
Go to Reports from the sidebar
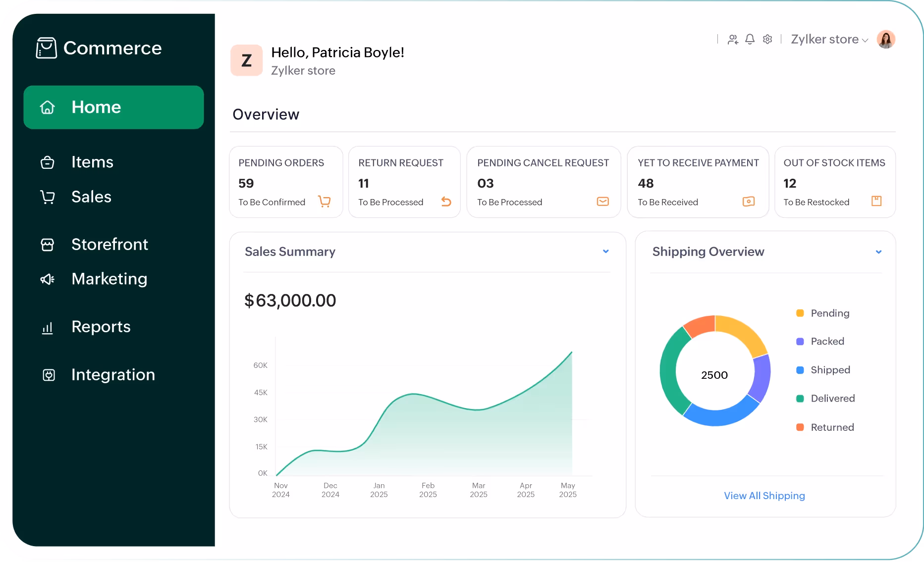(101, 327)
